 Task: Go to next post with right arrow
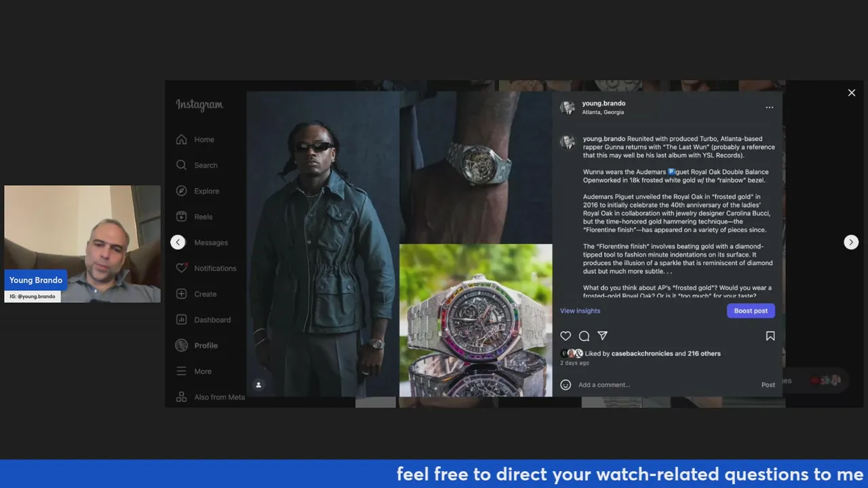[851, 242]
